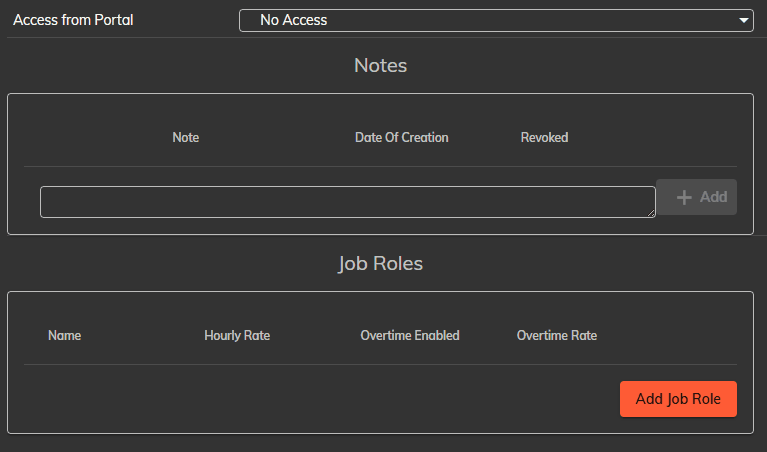Click inside the note text box
This screenshot has height=452, width=767.
347,201
